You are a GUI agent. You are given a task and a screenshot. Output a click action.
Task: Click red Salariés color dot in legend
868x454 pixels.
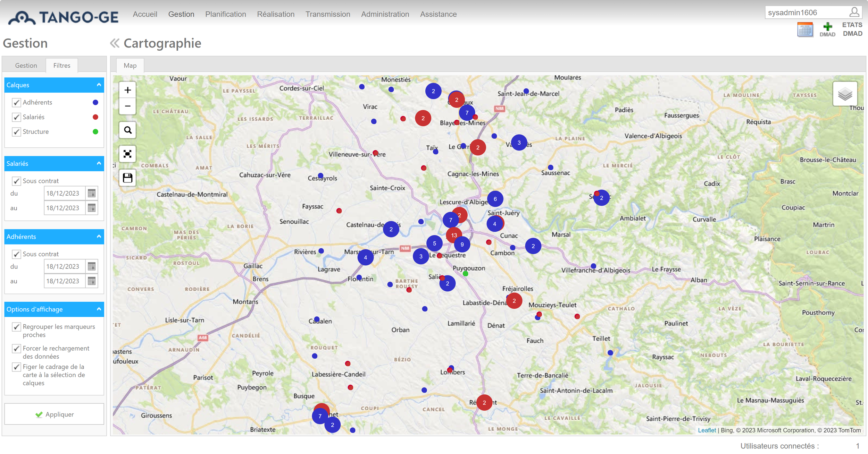95,117
